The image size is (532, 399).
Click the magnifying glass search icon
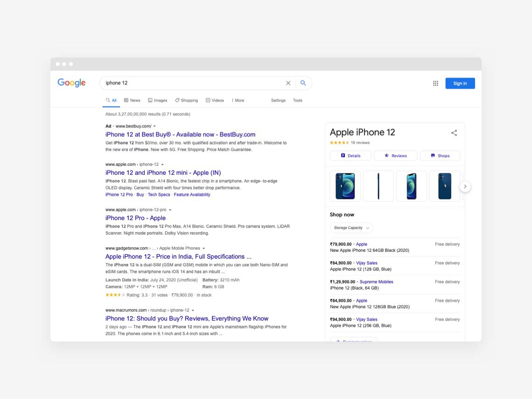tap(303, 83)
